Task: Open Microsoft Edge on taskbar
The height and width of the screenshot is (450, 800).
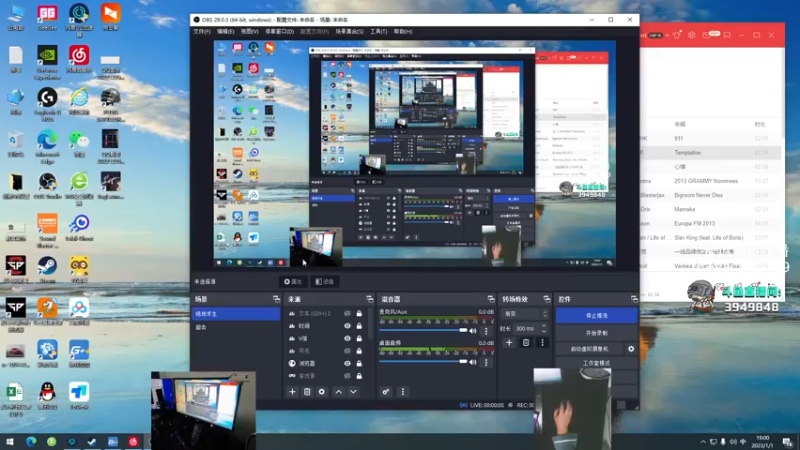Action: coord(31,441)
